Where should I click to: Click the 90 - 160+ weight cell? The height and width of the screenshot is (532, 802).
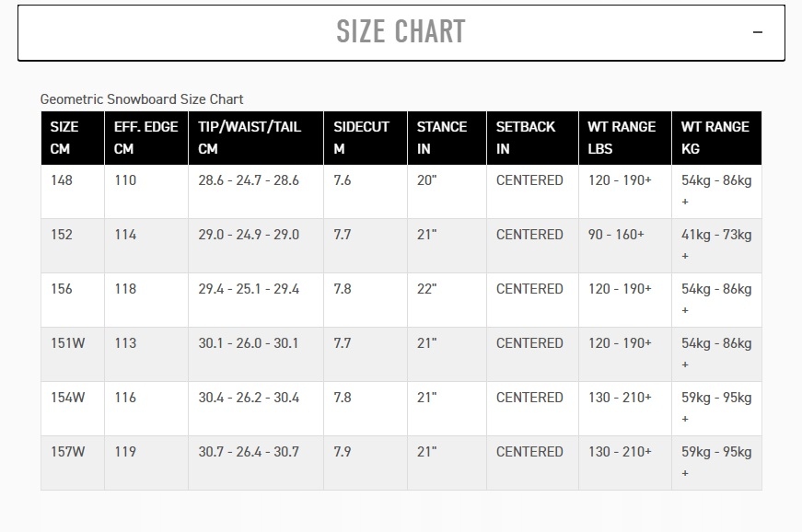click(616, 235)
